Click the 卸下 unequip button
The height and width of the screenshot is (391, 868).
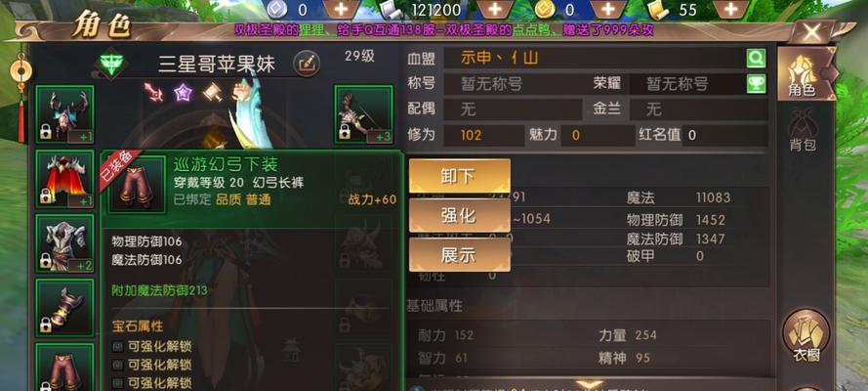(460, 176)
